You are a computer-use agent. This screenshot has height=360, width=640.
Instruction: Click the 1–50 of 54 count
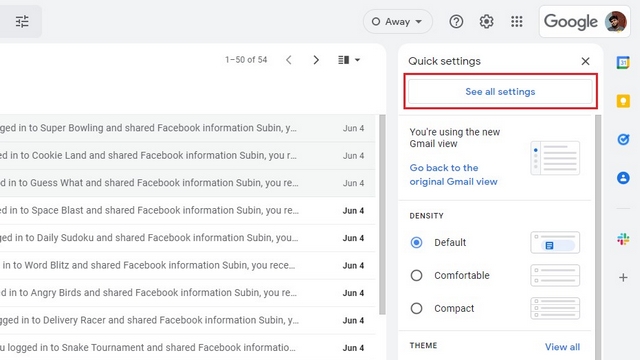click(x=246, y=60)
